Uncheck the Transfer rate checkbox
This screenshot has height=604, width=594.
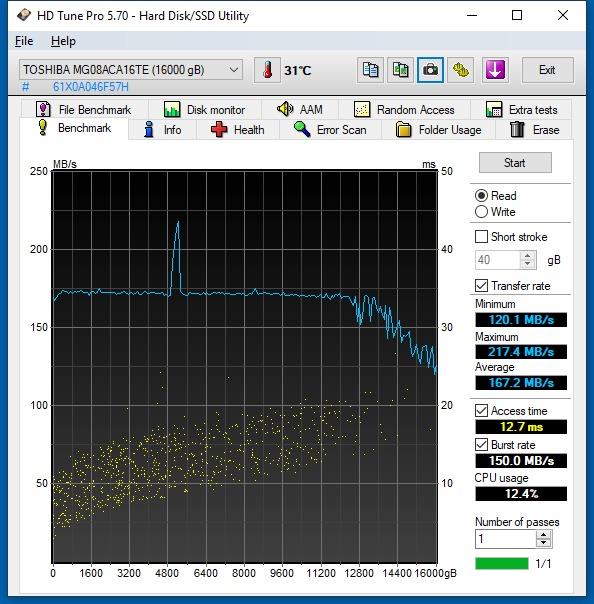482,286
